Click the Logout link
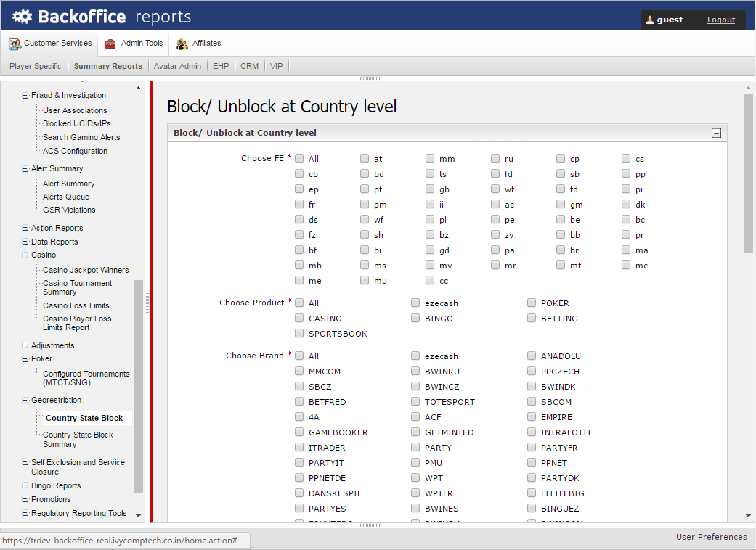The image size is (756, 550). pyautogui.click(x=720, y=20)
